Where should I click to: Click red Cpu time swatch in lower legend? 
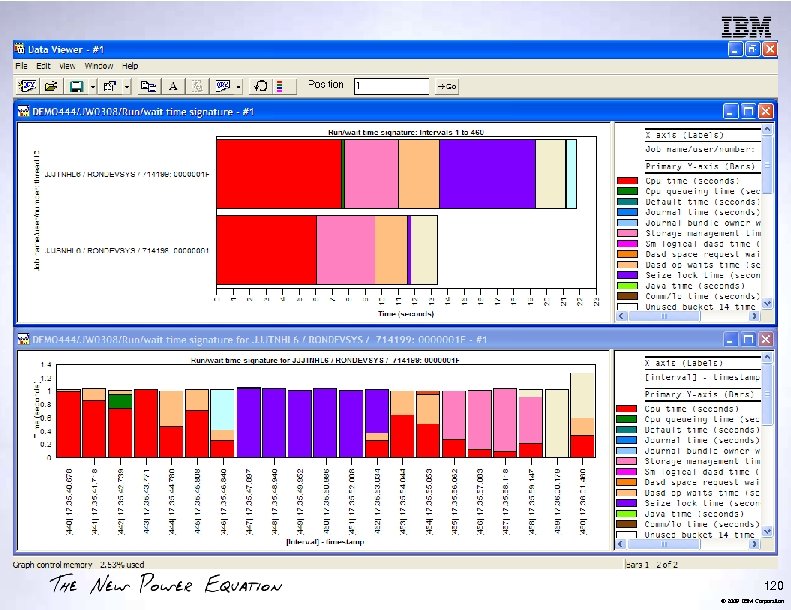pyautogui.click(x=627, y=409)
